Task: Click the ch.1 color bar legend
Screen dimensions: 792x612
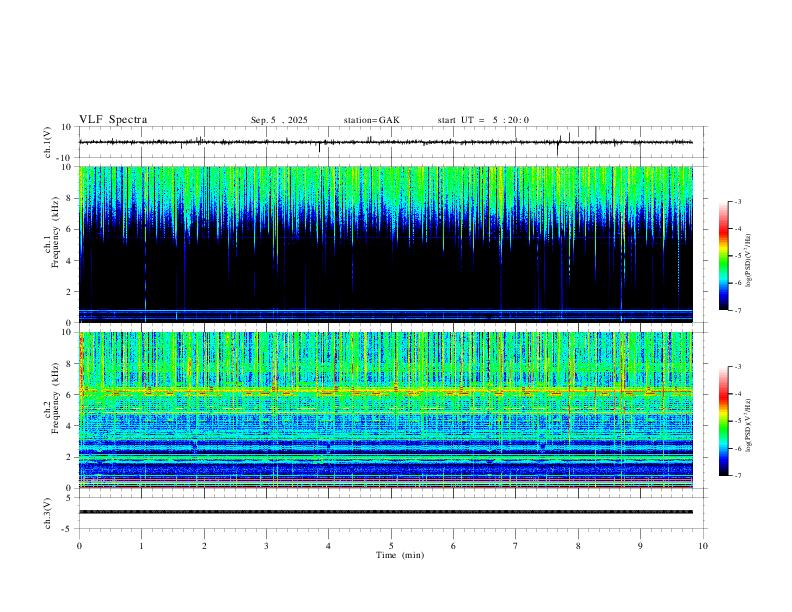Action: click(723, 256)
